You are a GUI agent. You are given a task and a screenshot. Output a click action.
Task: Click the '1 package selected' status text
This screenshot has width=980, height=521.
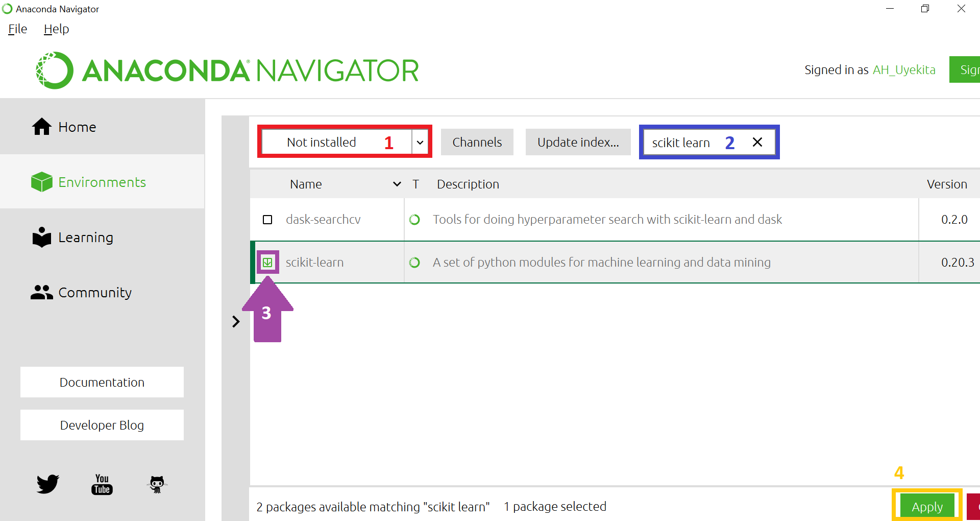555,507
